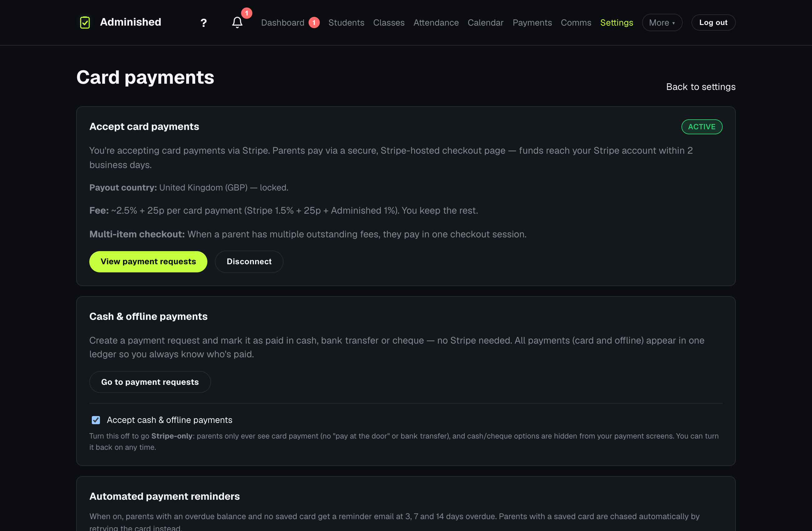Follow the Back to settings link
812x531 pixels.
tap(701, 87)
